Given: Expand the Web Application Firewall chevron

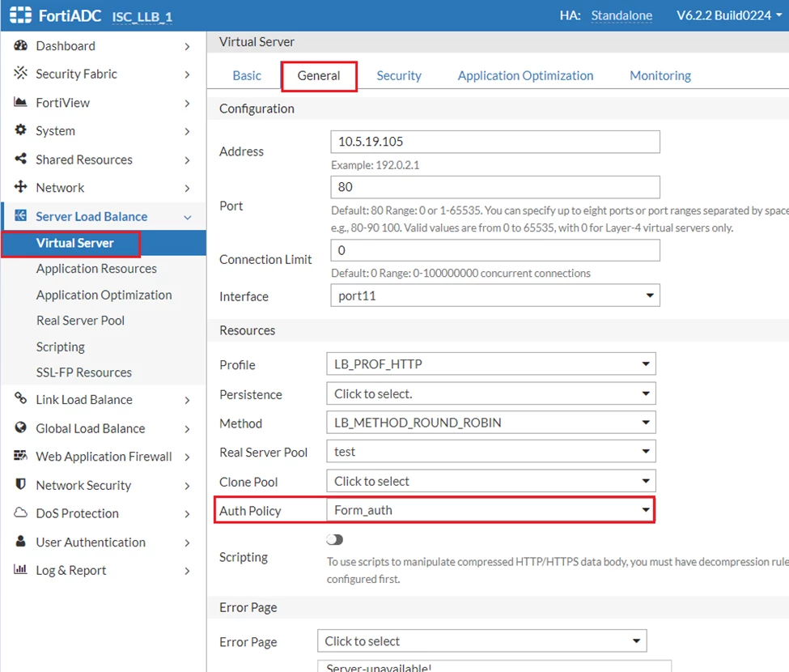Looking at the screenshot, I should [187, 457].
